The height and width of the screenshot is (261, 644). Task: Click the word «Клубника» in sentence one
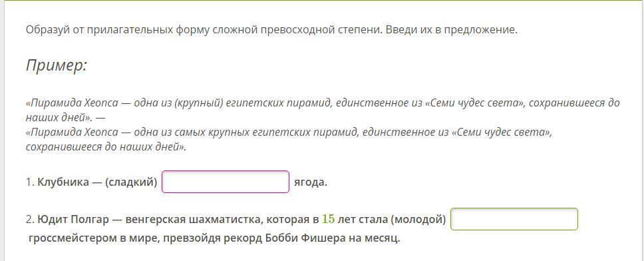coord(63,182)
